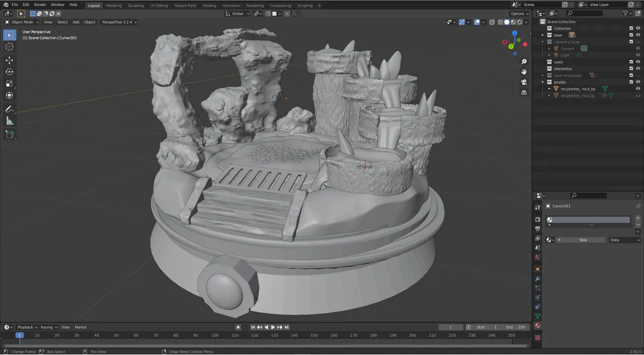The image size is (644, 355).
Task: Expand the 'base retopologia' collection
Action: 543,76
